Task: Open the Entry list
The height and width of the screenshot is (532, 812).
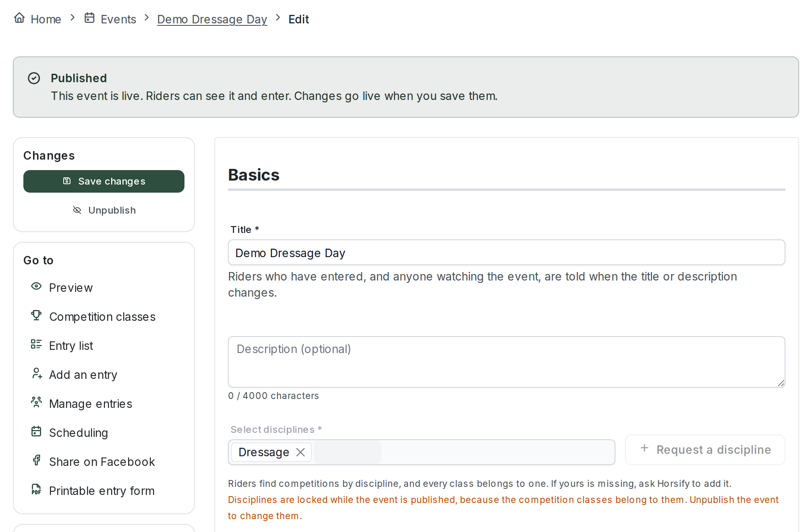Action: coord(104,346)
